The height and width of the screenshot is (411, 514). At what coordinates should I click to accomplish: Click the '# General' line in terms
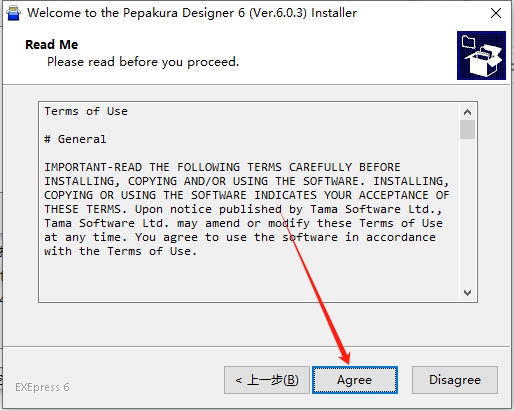tap(75, 139)
